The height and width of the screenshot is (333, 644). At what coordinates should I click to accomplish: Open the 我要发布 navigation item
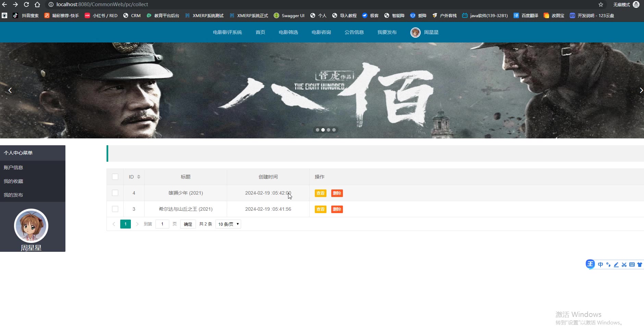(387, 32)
